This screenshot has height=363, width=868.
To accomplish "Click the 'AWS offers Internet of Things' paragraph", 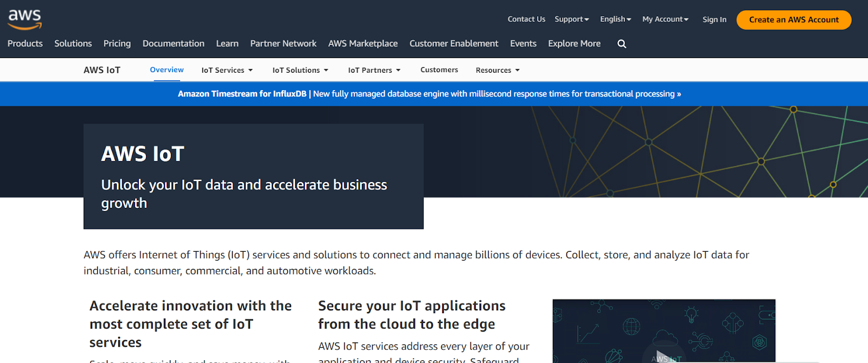I will click(x=417, y=263).
